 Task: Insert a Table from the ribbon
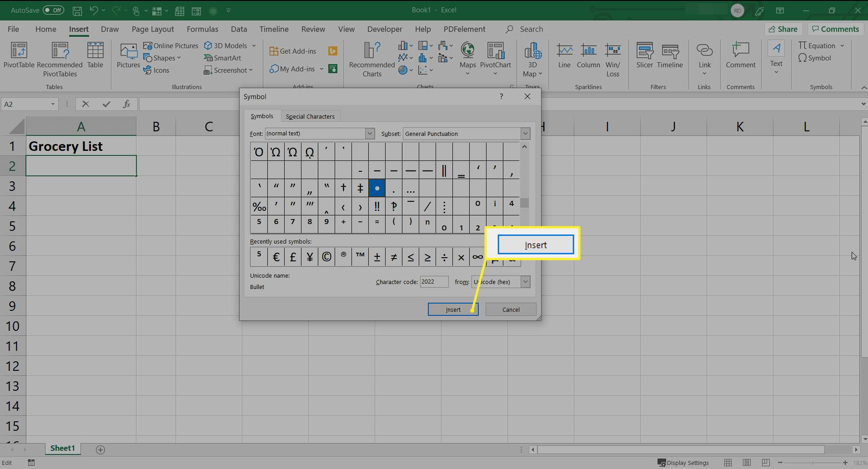pyautogui.click(x=95, y=55)
